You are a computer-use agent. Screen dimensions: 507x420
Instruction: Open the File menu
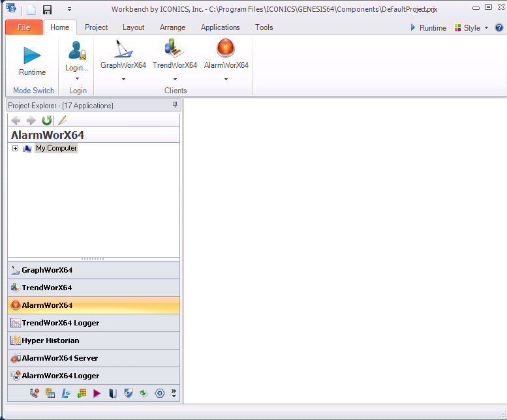(x=23, y=27)
